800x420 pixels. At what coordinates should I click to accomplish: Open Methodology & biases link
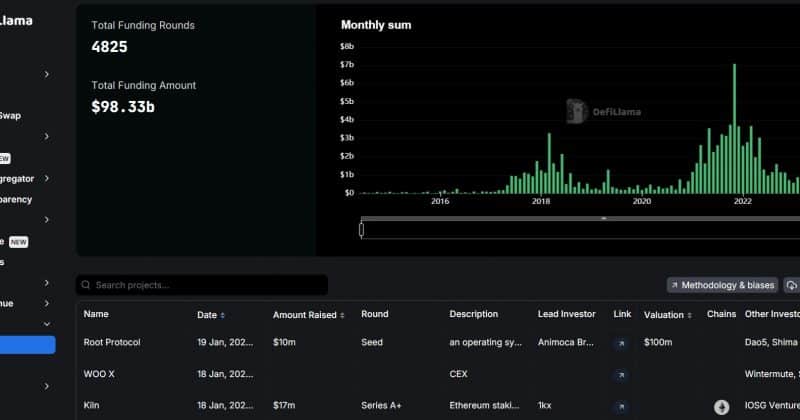click(x=722, y=285)
